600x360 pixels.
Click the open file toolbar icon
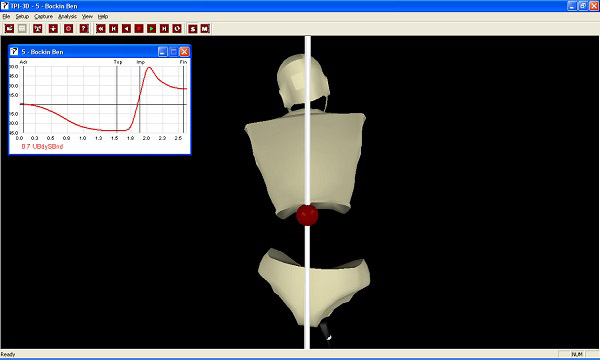(9, 29)
